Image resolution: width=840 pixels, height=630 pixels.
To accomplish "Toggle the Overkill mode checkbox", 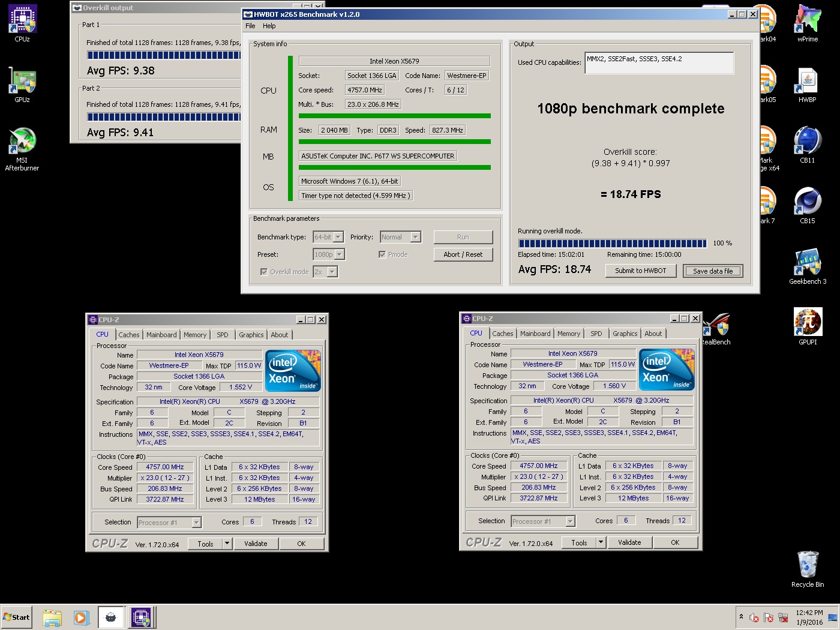I will pos(263,272).
